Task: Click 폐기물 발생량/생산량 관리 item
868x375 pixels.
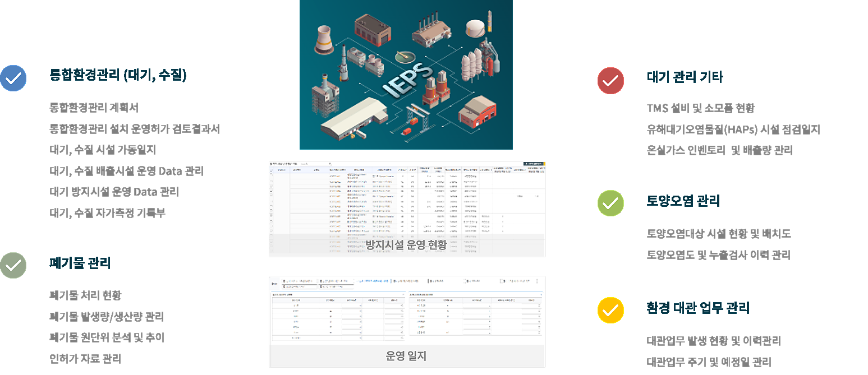Action: [x=107, y=317]
